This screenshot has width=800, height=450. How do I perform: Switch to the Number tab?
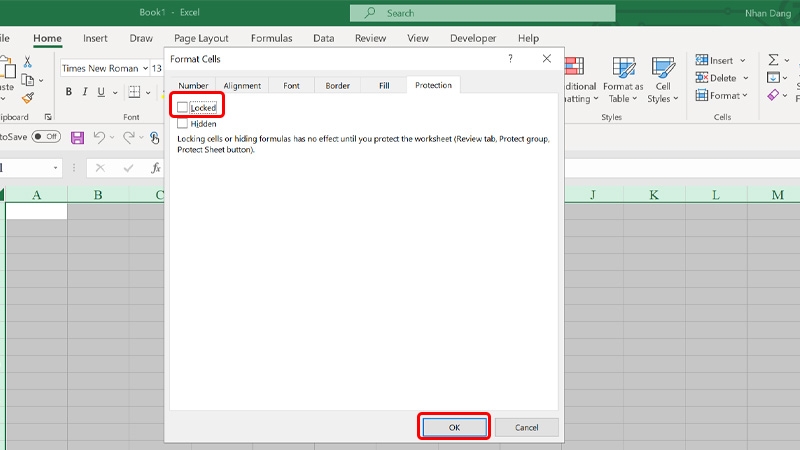click(193, 86)
